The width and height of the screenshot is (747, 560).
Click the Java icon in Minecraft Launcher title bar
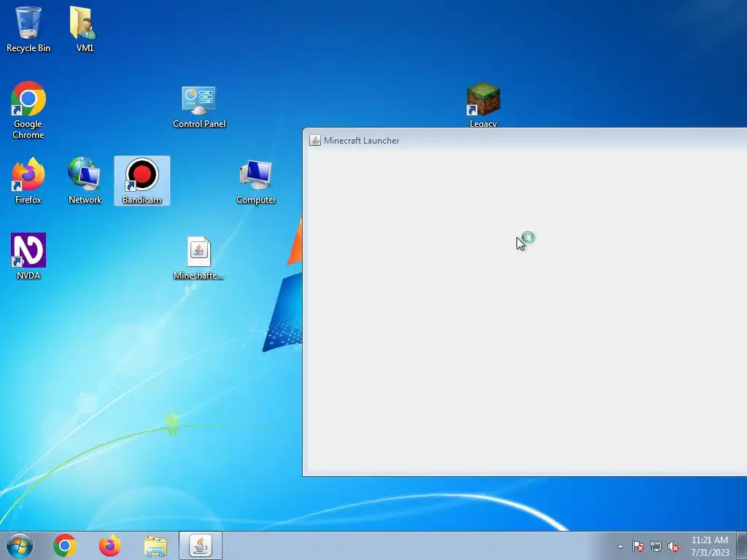pyautogui.click(x=315, y=140)
